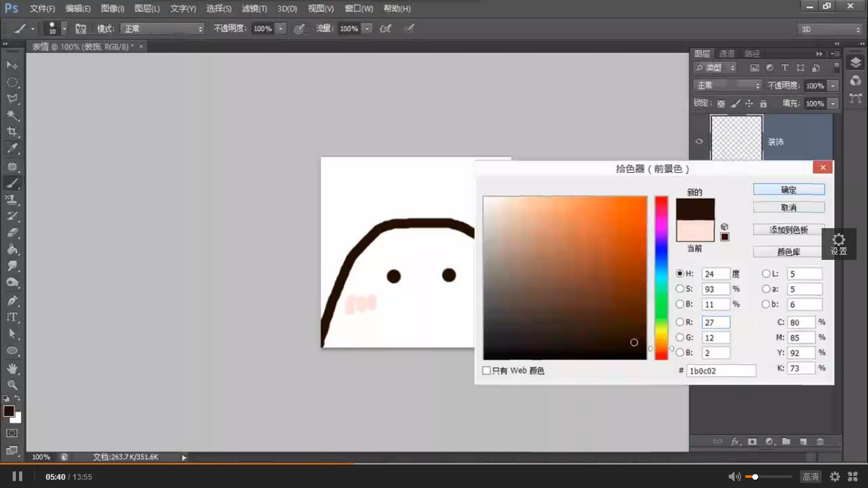Enable airbrush mode in options bar

386,29
